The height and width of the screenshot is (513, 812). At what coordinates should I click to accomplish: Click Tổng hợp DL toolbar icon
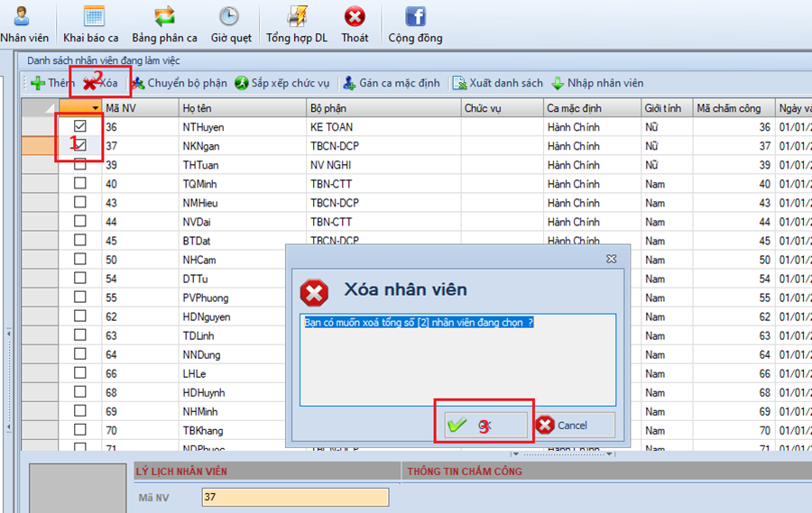pyautogui.click(x=297, y=17)
